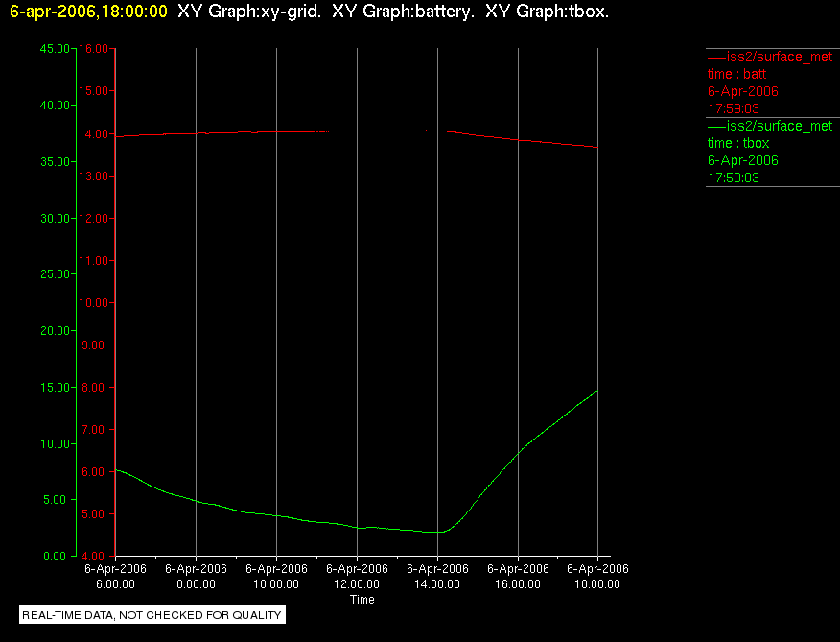Click the red 14.00 battery axis label
This screenshot has height=642, width=840.
click(x=94, y=134)
